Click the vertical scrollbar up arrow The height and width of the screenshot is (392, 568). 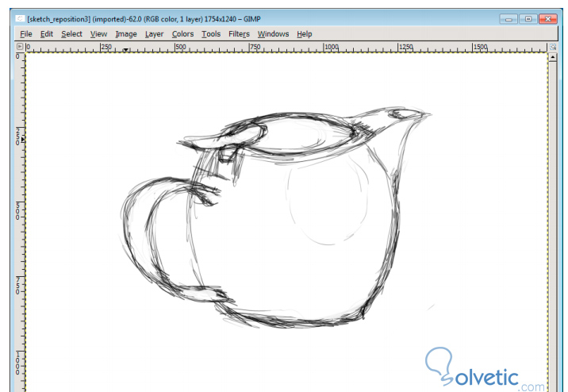[552, 57]
